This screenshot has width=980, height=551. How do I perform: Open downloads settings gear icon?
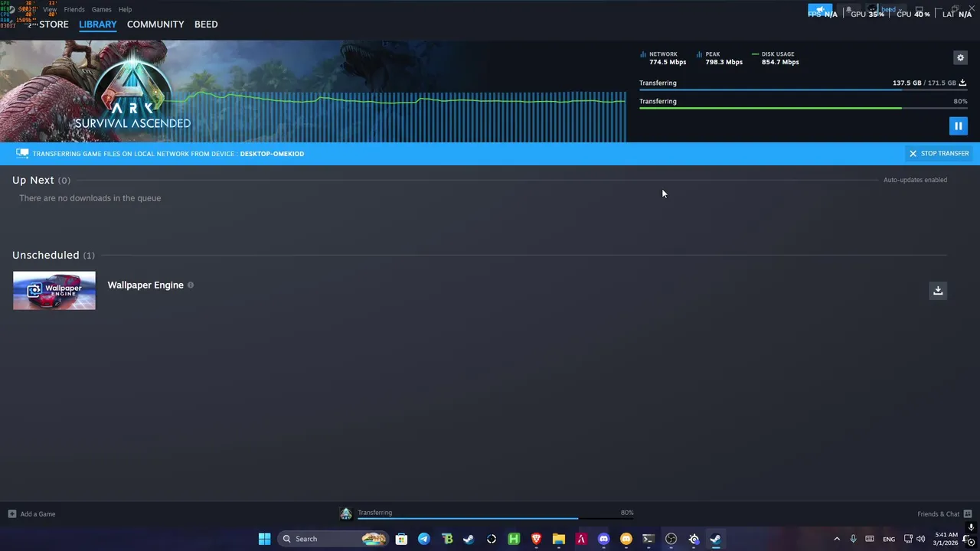(960, 57)
